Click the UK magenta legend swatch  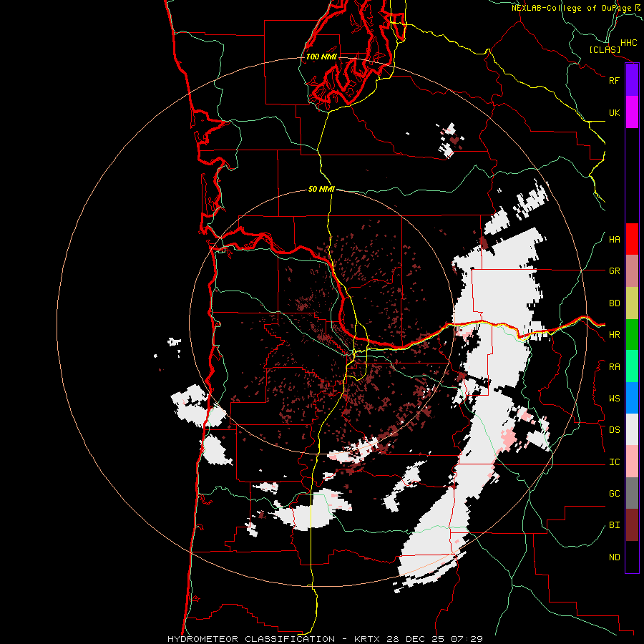coord(632,112)
